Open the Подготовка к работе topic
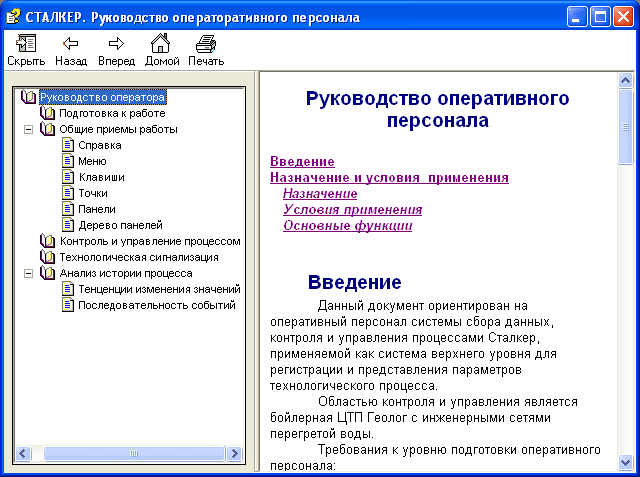 click(112, 113)
